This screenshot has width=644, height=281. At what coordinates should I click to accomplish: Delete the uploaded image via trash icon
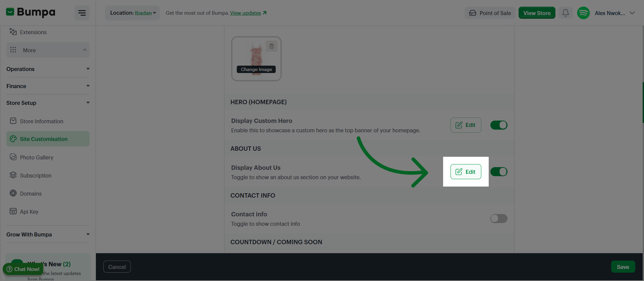click(272, 46)
